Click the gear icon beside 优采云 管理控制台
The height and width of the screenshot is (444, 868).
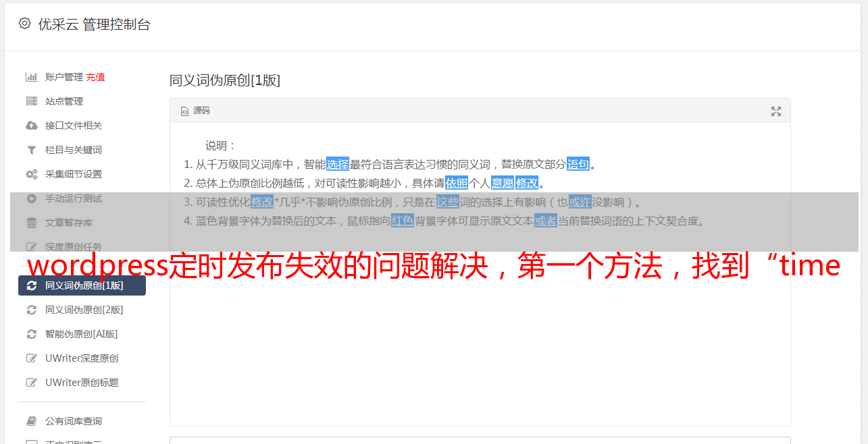coord(25,24)
